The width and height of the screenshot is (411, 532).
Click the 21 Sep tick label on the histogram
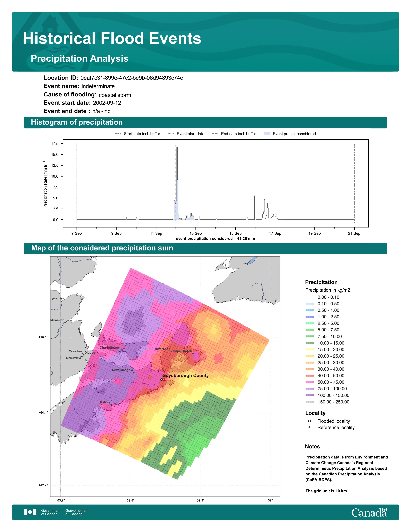354,233
